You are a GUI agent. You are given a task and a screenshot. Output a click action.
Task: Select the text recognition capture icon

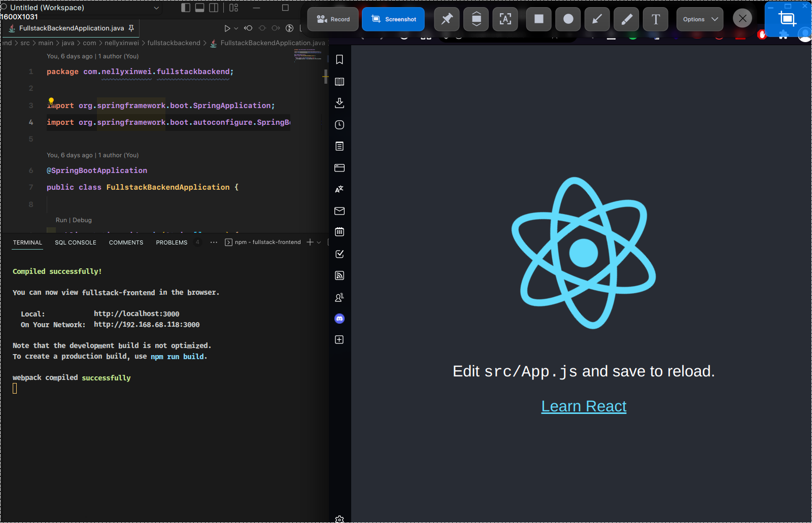[x=505, y=19]
